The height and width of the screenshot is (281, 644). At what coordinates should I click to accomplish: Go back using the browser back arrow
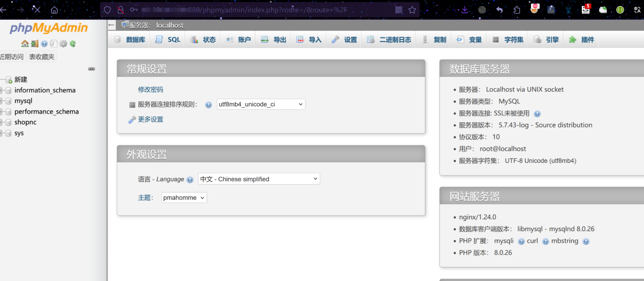(3, 10)
